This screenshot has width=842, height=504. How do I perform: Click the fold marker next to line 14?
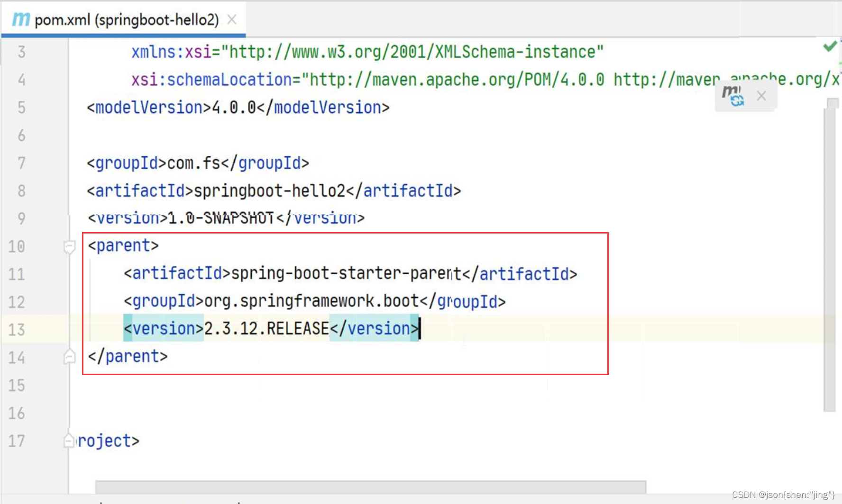coord(69,357)
